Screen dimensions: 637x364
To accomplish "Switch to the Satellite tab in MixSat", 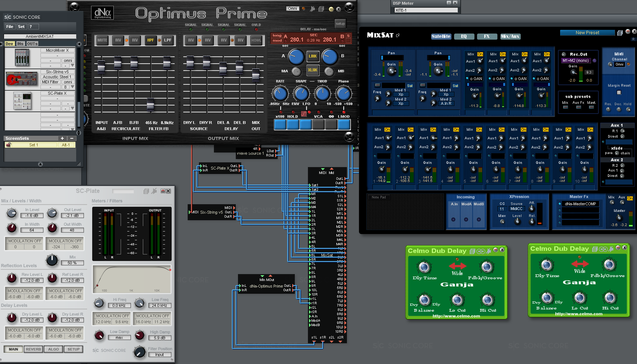I will [x=441, y=36].
